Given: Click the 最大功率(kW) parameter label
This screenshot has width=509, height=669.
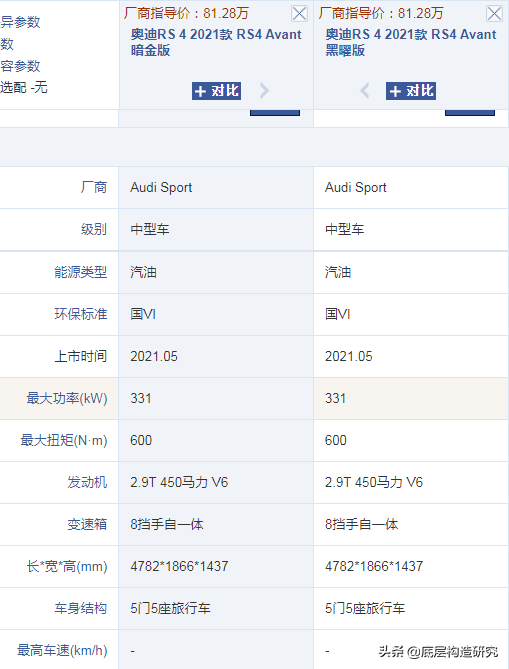Looking at the screenshot, I should point(67,398).
